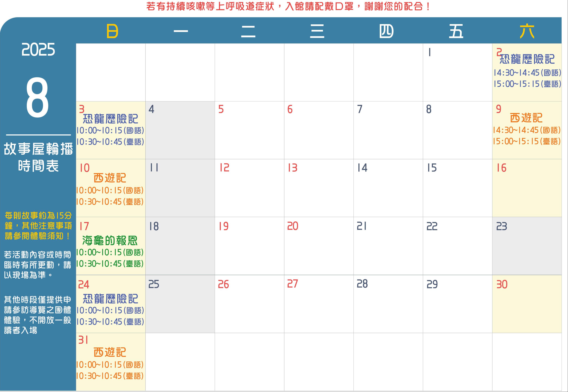Click date 29 on Friday
This screenshot has width=568, height=392.
[x=432, y=284]
